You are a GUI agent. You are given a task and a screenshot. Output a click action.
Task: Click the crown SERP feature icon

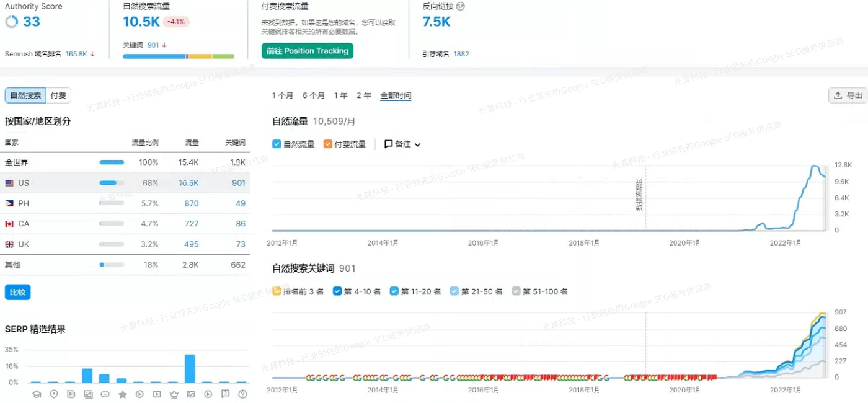pyautogui.click(x=174, y=394)
